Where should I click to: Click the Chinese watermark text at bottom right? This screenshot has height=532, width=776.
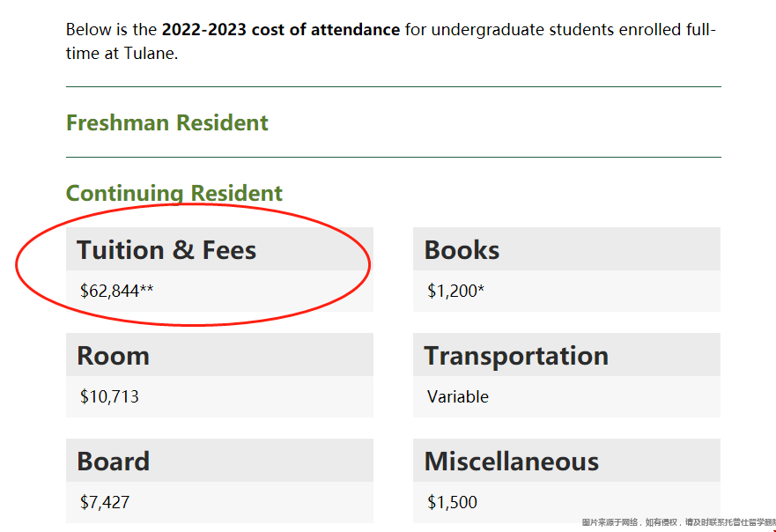click(678, 522)
